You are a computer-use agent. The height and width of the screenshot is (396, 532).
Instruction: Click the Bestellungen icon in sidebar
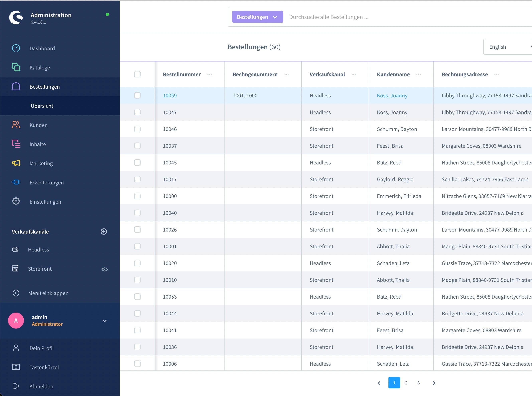tap(16, 86)
